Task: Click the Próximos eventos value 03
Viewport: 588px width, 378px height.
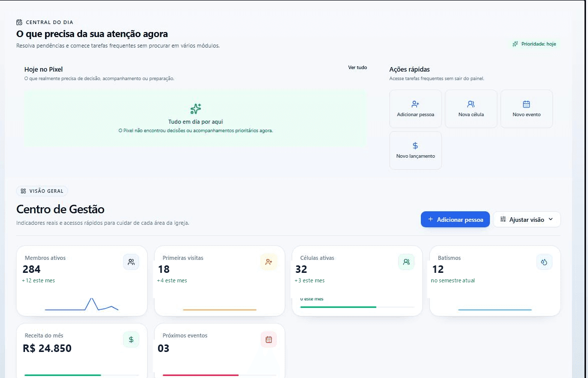Action: (x=164, y=348)
